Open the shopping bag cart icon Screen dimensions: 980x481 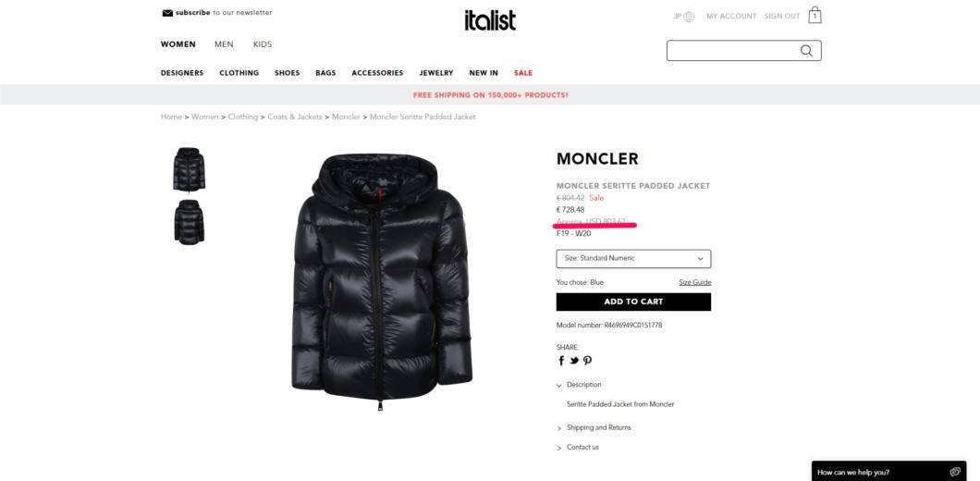pyautogui.click(x=815, y=15)
